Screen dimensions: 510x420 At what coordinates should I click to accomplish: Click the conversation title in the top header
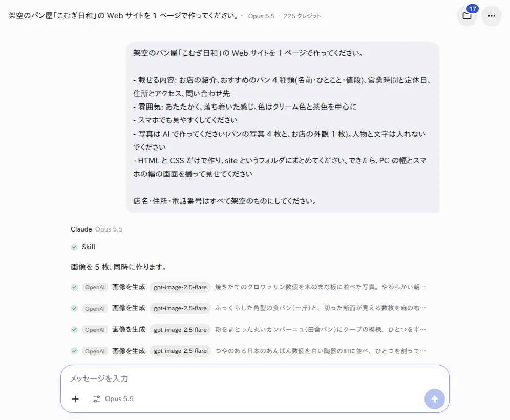coord(125,16)
